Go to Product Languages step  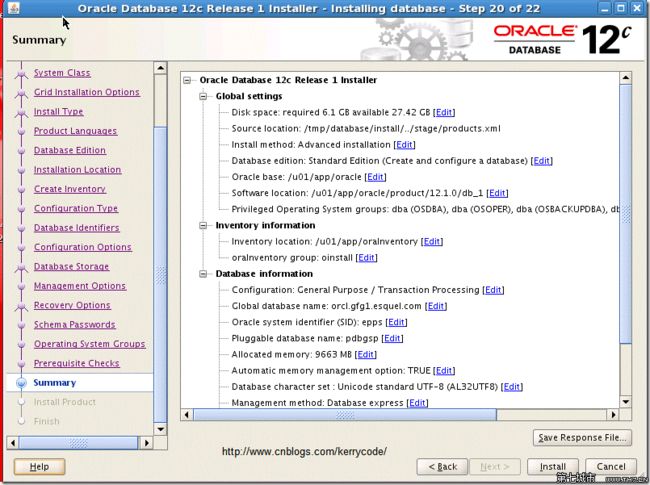pyautogui.click(x=75, y=131)
